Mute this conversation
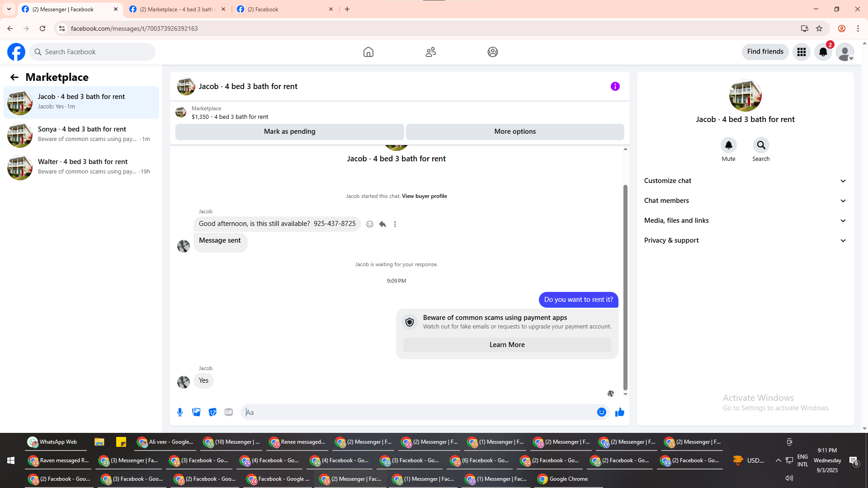This screenshot has height=488, width=868. click(x=729, y=145)
